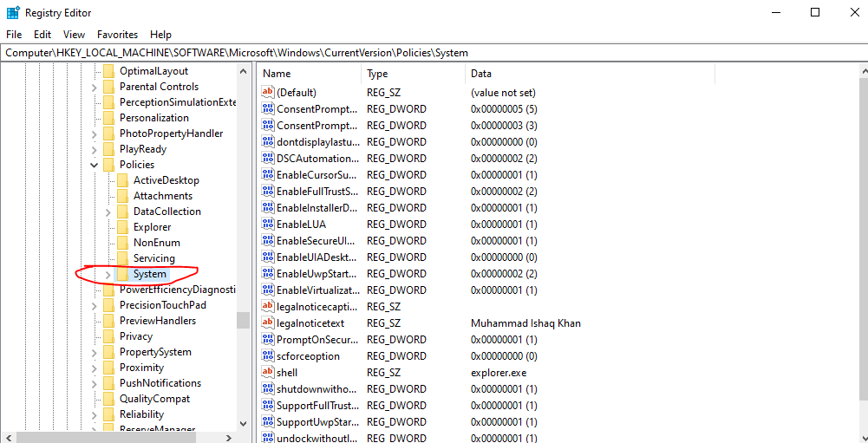This screenshot has height=443, width=868.
Task: Open the File menu
Action: [x=14, y=35]
